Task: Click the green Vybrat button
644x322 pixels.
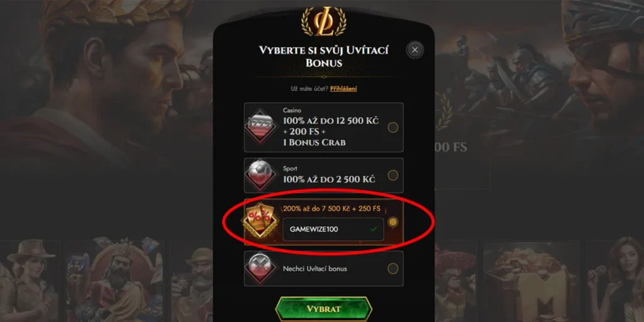Action: 324,309
